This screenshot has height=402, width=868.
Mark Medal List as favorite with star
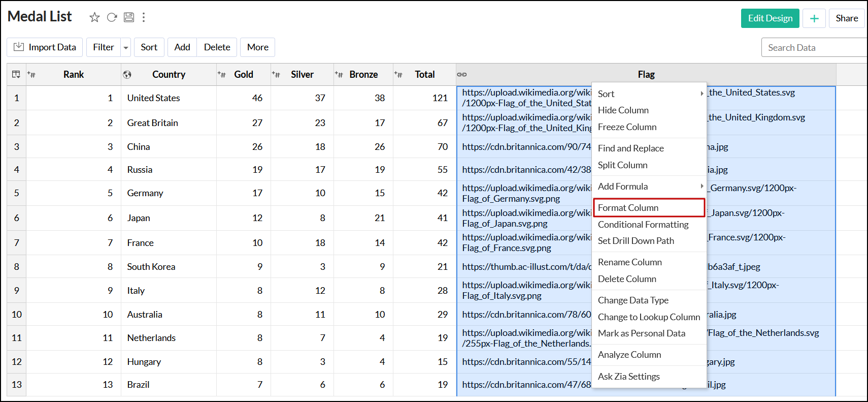[x=94, y=17]
